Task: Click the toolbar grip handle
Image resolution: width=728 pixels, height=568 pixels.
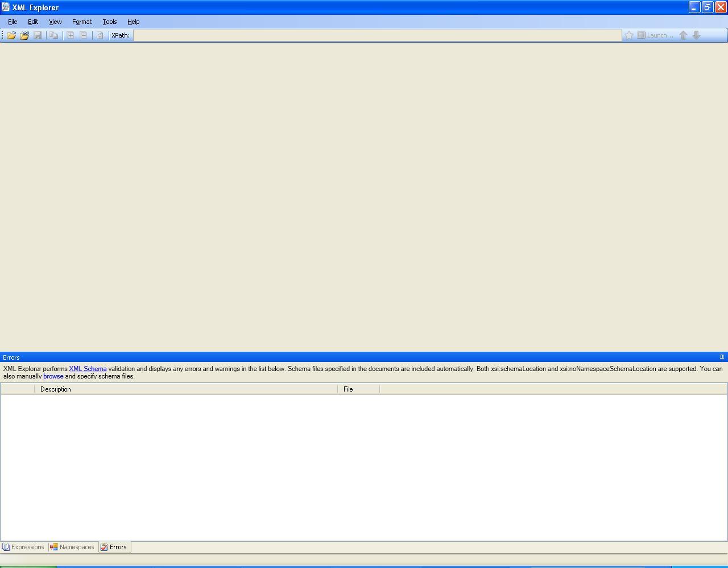Action: click(x=2, y=35)
